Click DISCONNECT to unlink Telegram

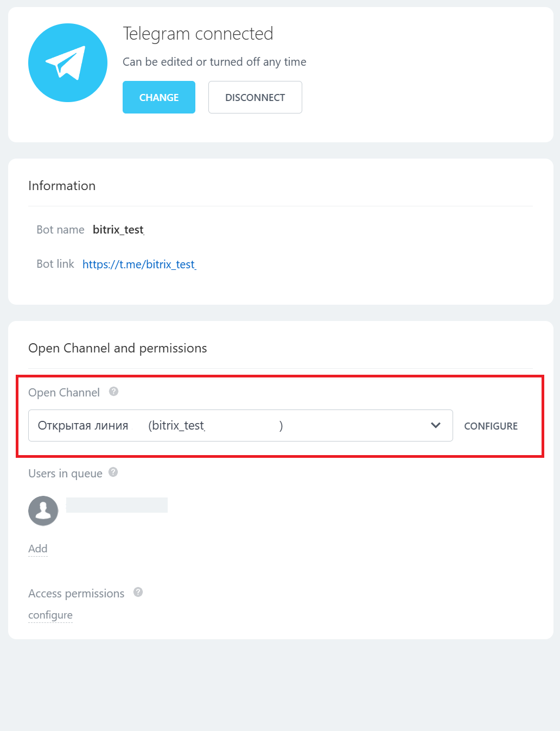(255, 97)
